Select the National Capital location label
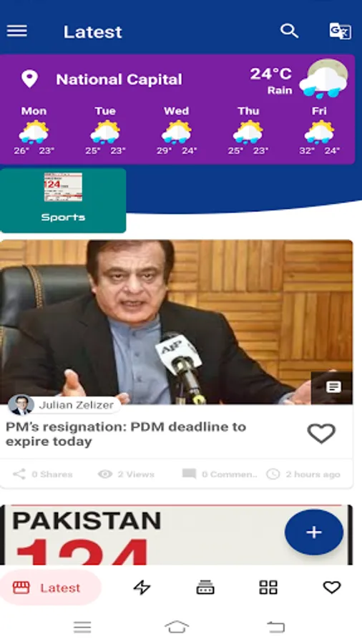 (x=119, y=79)
